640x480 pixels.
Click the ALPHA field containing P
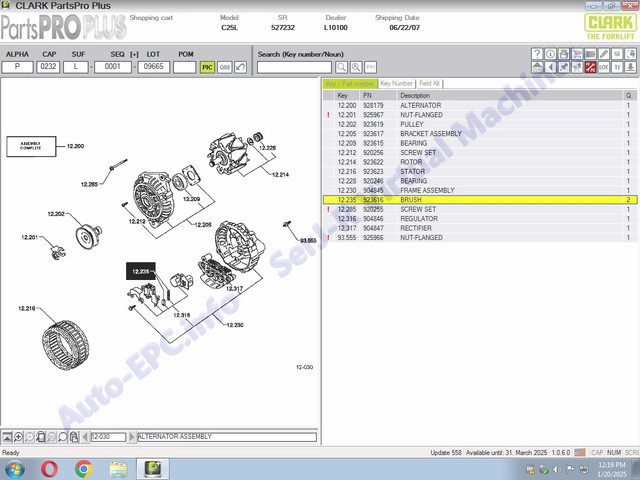point(18,67)
